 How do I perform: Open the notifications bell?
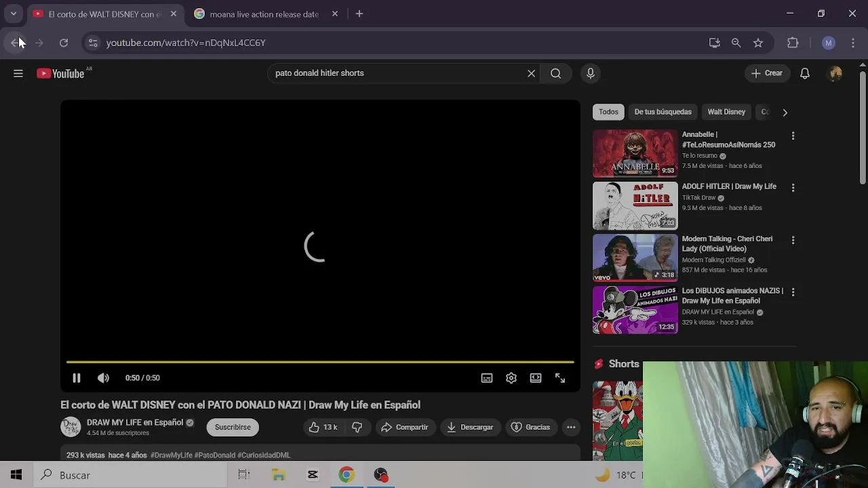pos(805,73)
